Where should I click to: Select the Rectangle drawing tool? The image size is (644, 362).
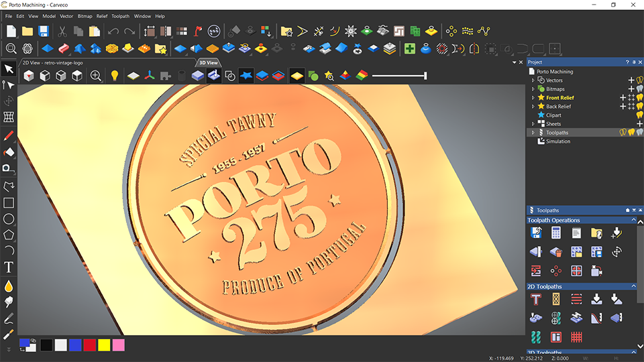pyautogui.click(x=9, y=202)
